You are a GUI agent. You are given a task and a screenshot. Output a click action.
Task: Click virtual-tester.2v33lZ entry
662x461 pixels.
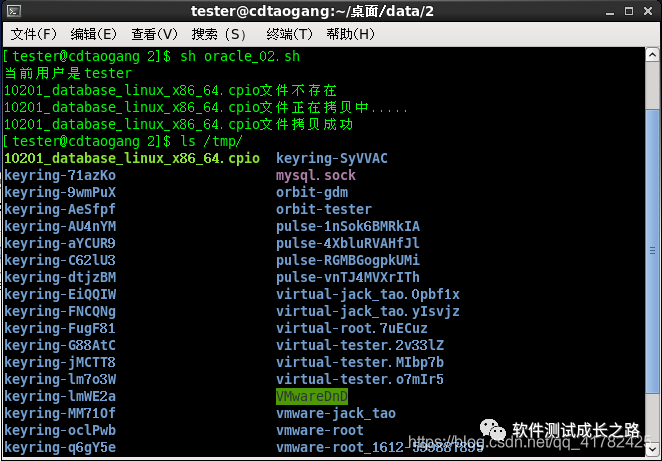[x=360, y=345]
